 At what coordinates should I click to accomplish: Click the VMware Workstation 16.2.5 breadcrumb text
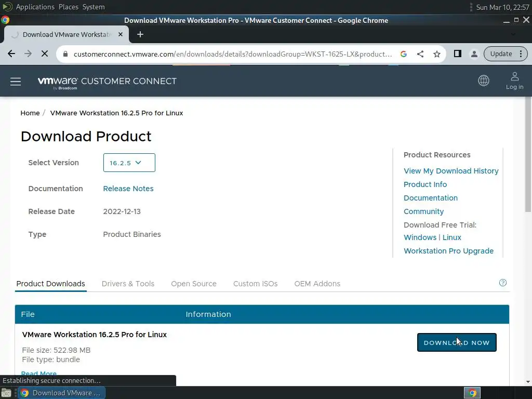116,113
